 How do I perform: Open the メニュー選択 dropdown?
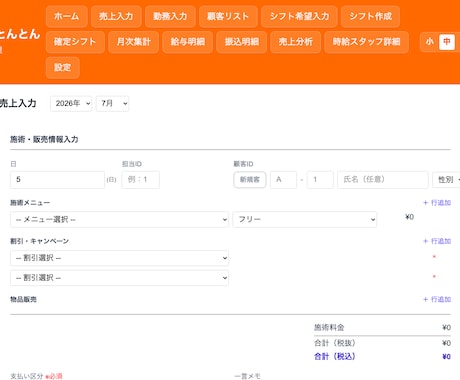119,220
